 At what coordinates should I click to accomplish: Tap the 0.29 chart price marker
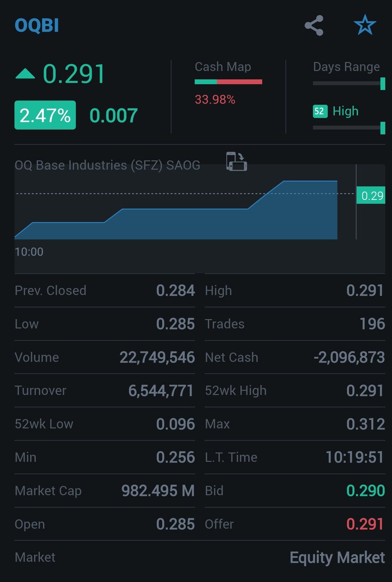[371, 195]
